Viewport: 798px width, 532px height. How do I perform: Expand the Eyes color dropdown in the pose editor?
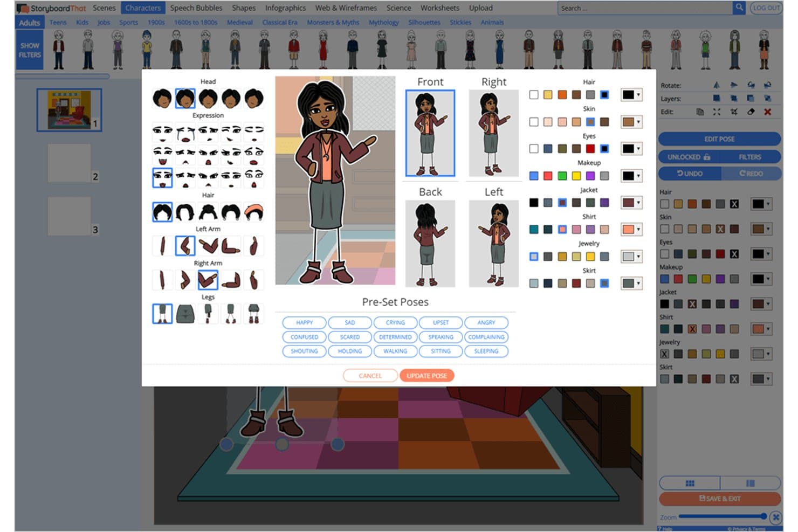631,149
